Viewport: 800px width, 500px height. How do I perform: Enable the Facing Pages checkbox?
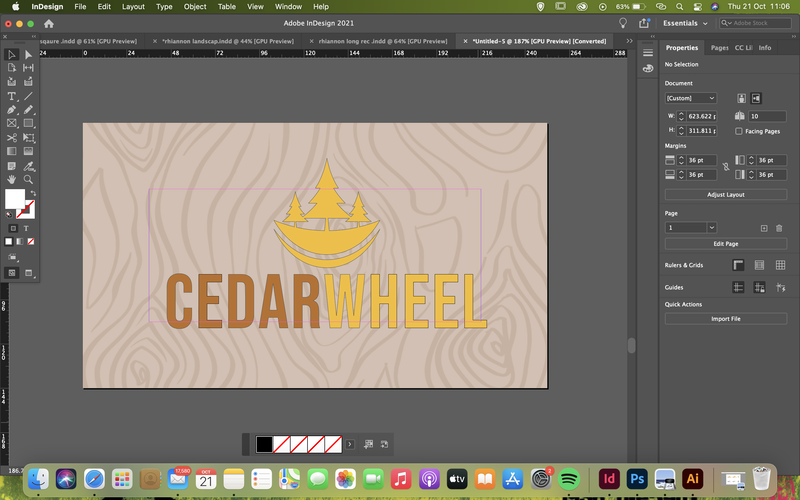point(739,131)
